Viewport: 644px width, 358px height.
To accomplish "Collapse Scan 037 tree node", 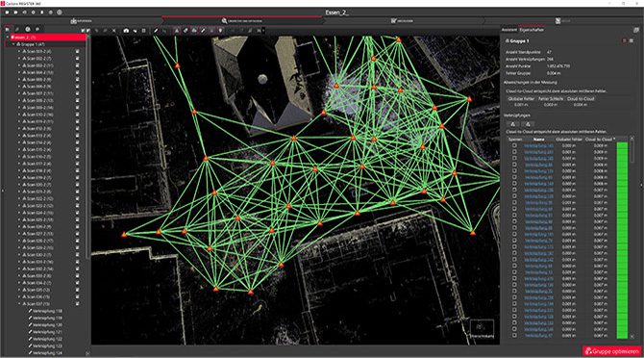I will click(19, 304).
